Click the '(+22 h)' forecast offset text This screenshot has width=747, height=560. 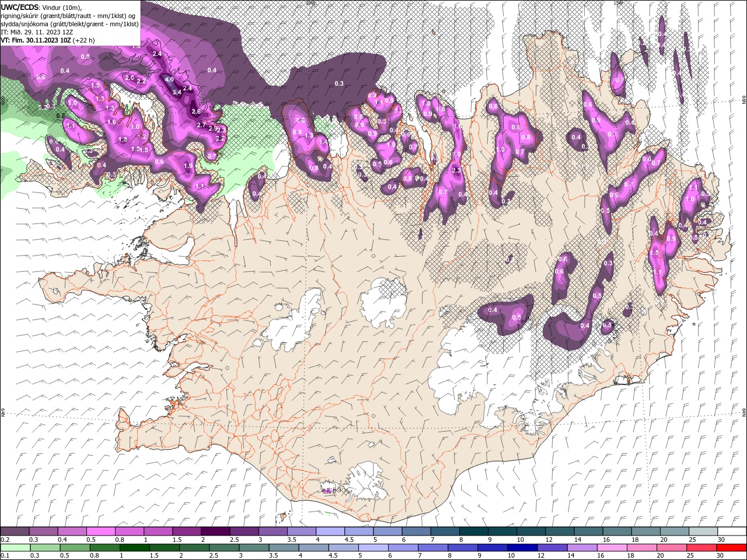83,40
